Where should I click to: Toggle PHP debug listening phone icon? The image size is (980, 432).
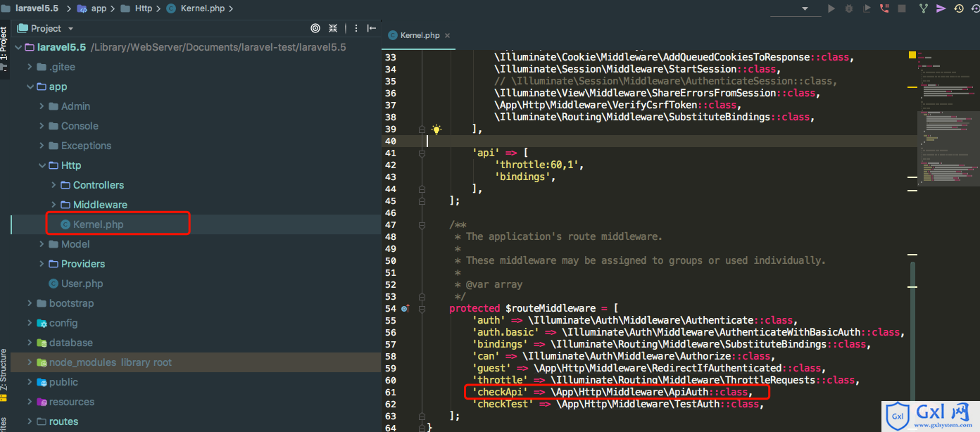[885, 8]
